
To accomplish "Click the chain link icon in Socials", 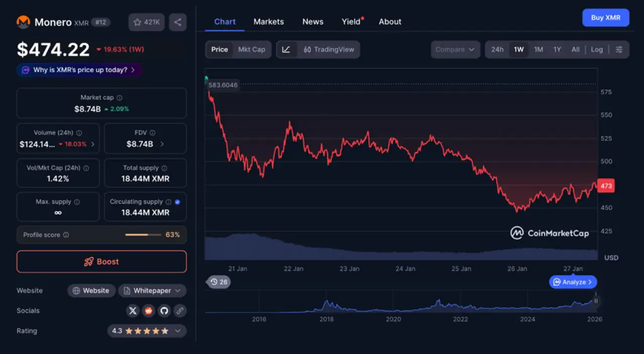I will 180,311.
